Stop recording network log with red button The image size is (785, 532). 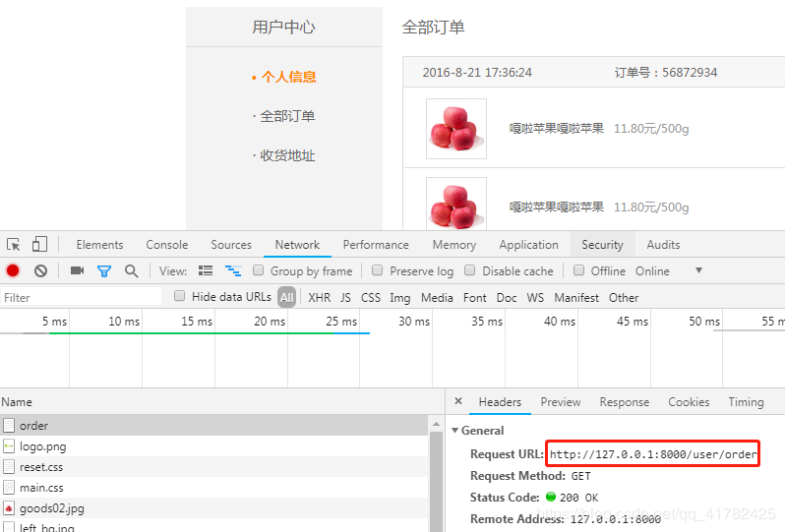pos(13,270)
